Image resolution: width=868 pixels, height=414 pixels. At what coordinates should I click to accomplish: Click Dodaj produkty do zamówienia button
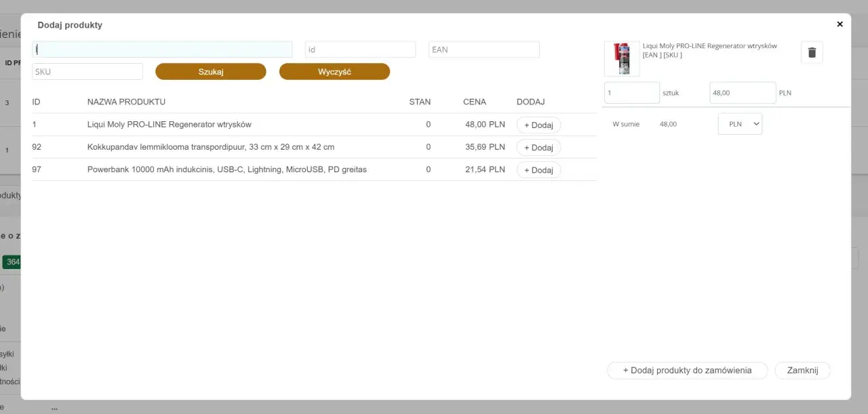pos(687,371)
